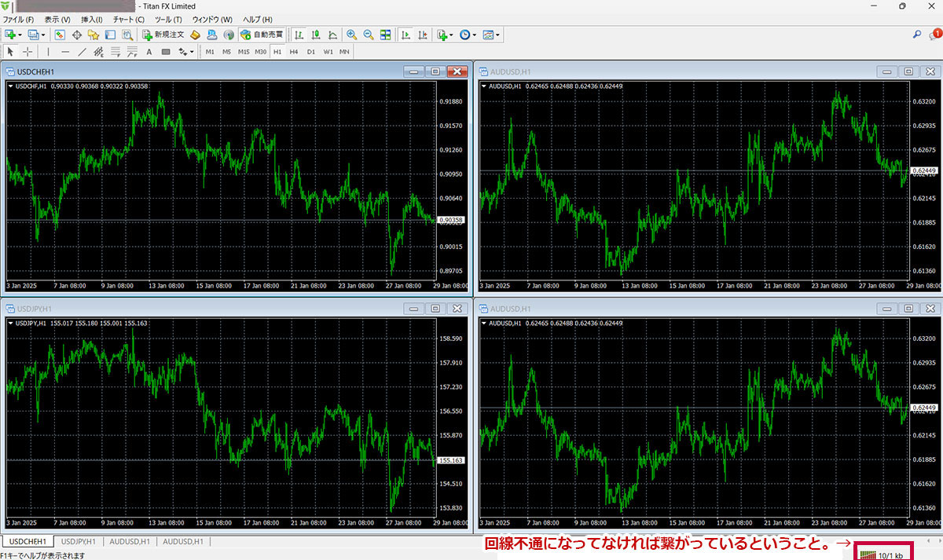Switch timeframe to H4
The height and width of the screenshot is (560, 943).
click(x=294, y=52)
